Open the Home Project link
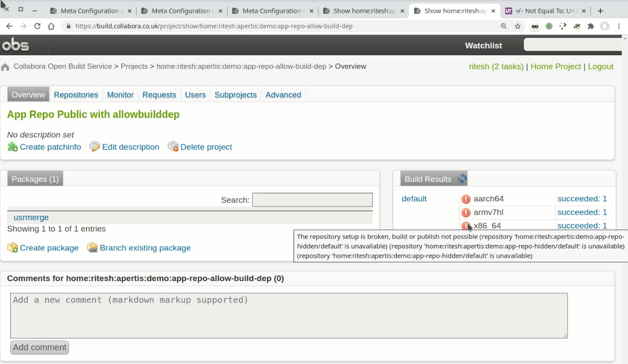 click(556, 66)
